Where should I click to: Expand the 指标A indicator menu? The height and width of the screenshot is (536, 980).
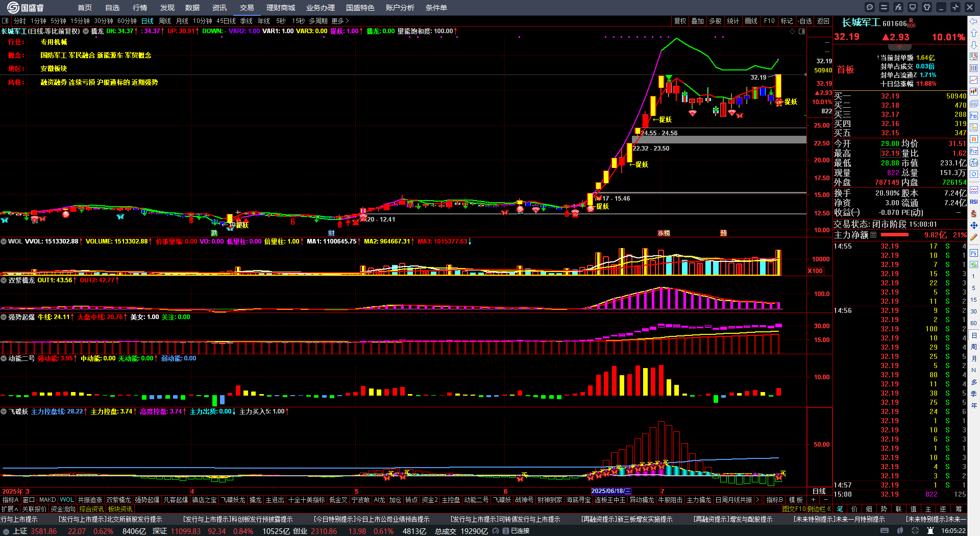(10, 500)
